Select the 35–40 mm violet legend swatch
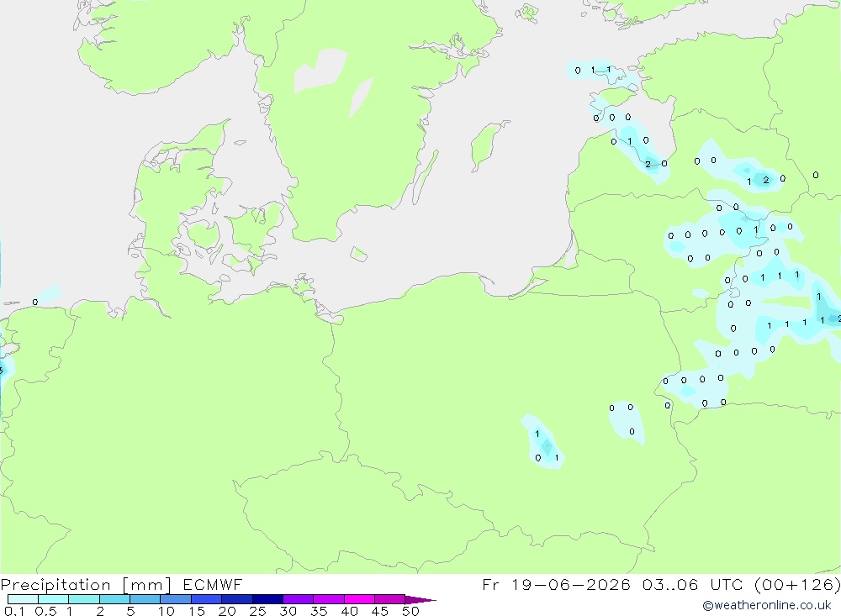 [329, 599]
